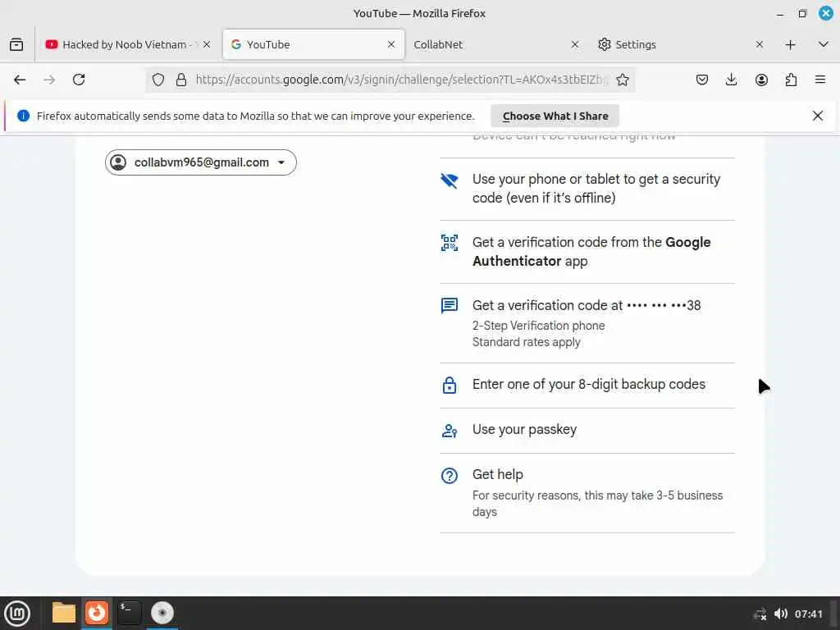Image resolution: width=840 pixels, height=630 pixels.
Task: Choose SMS verification code ending 38
Action: point(587,323)
